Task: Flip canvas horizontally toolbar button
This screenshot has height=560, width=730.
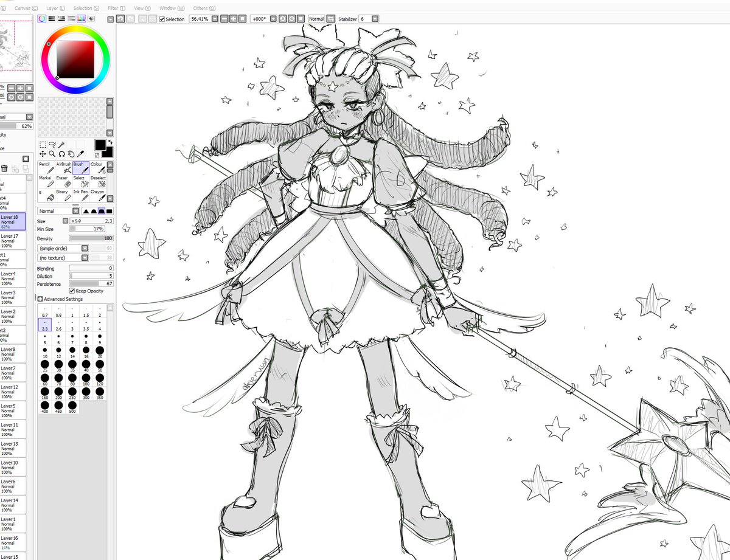Action: [x=332, y=19]
